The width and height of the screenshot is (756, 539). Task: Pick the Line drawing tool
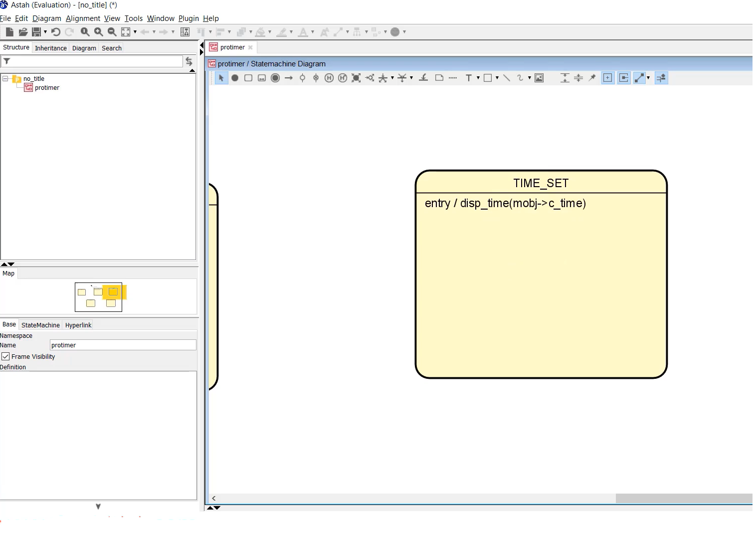(507, 78)
